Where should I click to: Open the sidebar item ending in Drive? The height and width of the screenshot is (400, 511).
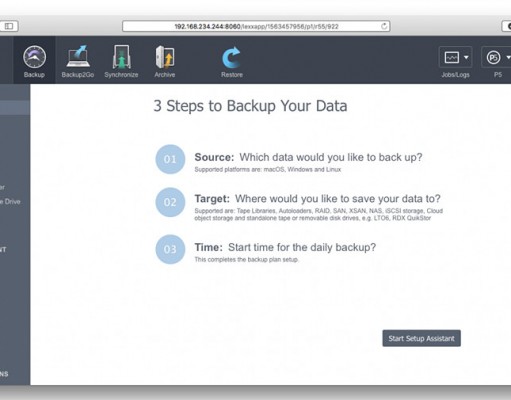coord(10,202)
